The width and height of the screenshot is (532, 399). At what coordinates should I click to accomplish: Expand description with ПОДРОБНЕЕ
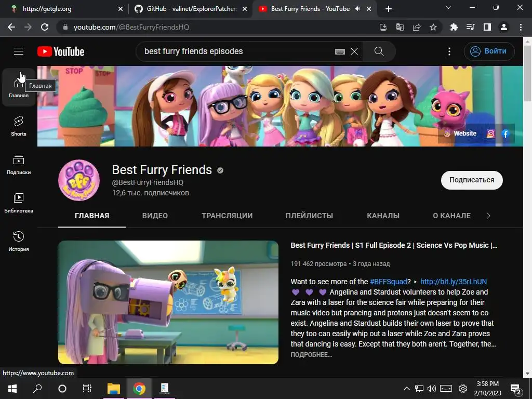pyautogui.click(x=311, y=354)
